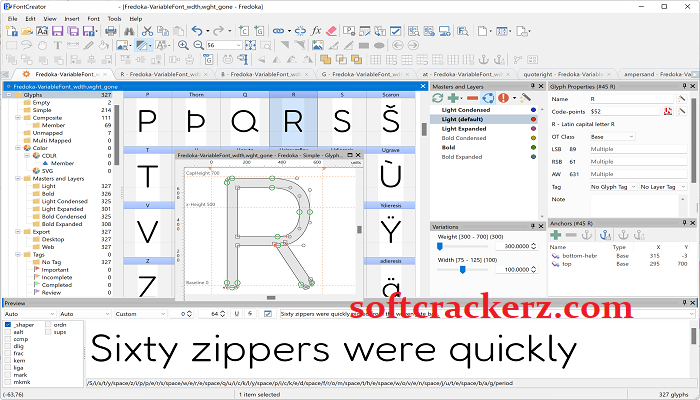Click the Weight 300.0000 stepper arrows
The height and width of the screenshot is (400, 700).
coord(533,246)
